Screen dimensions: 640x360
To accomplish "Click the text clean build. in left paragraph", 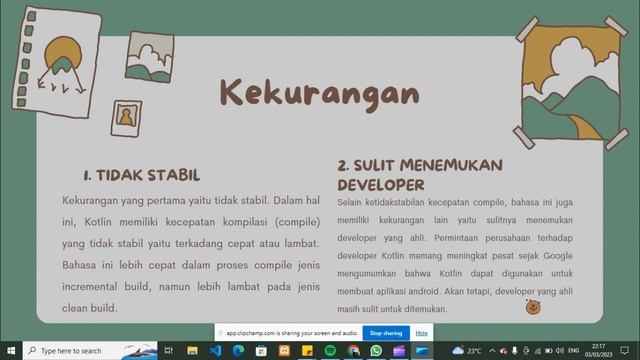I will click(89, 308).
